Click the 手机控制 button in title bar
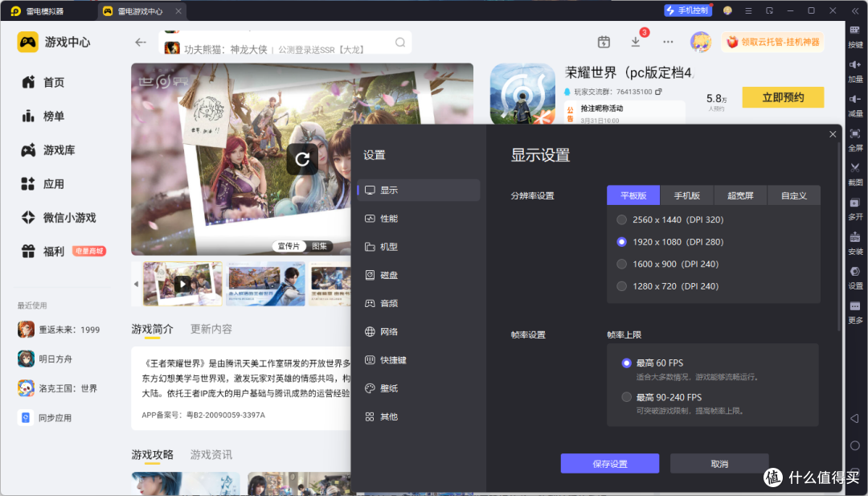Image resolution: width=868 pixels, height=496 pixels. [687, 10]
